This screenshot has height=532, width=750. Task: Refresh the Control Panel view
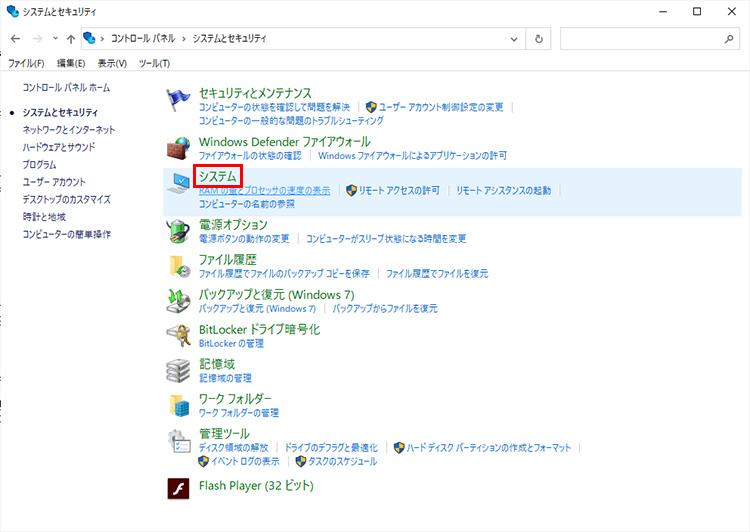[539, 39]
